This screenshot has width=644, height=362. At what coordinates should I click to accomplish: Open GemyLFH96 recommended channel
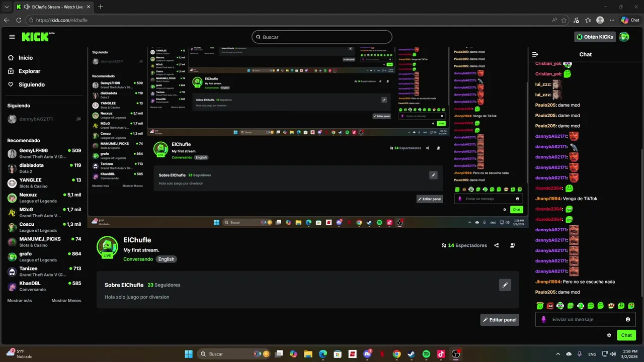pos(44,153)
